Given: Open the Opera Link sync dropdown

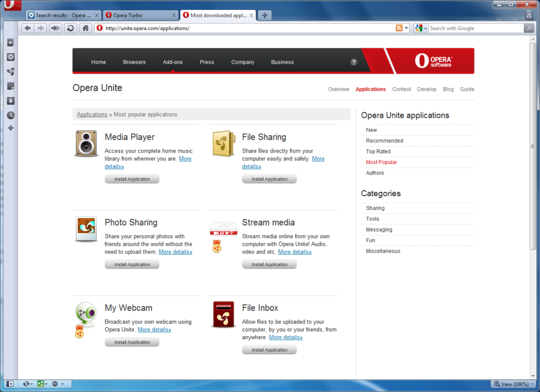Looking at the screenshot, I should [28, 384].
